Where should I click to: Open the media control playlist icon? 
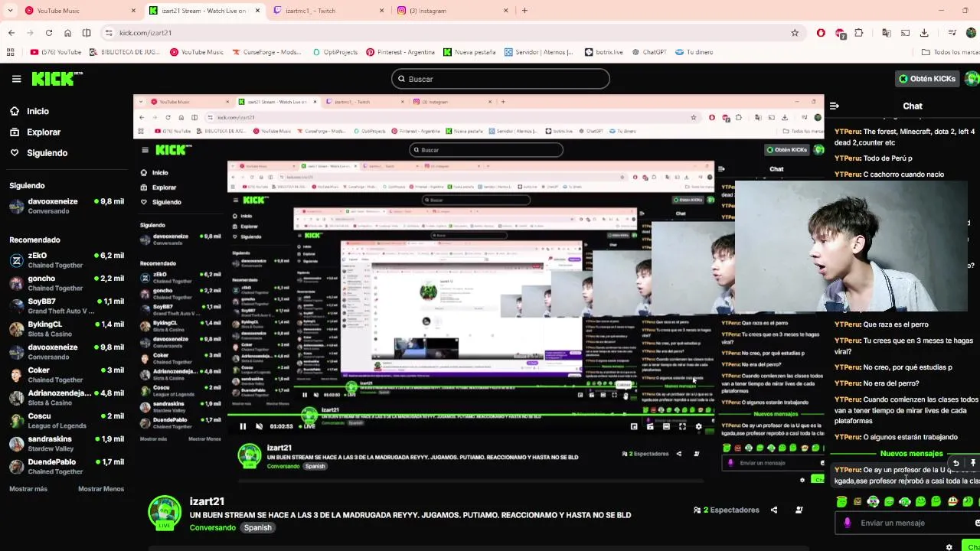(x=952, y=33)
